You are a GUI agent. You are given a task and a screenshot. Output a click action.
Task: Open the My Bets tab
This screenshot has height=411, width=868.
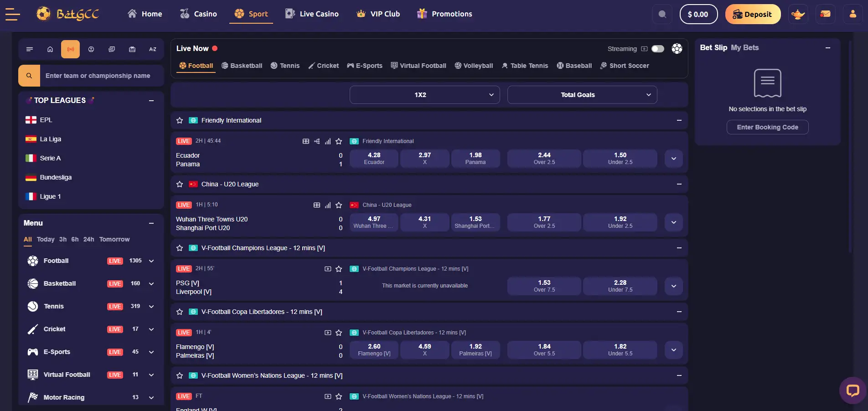745,47
